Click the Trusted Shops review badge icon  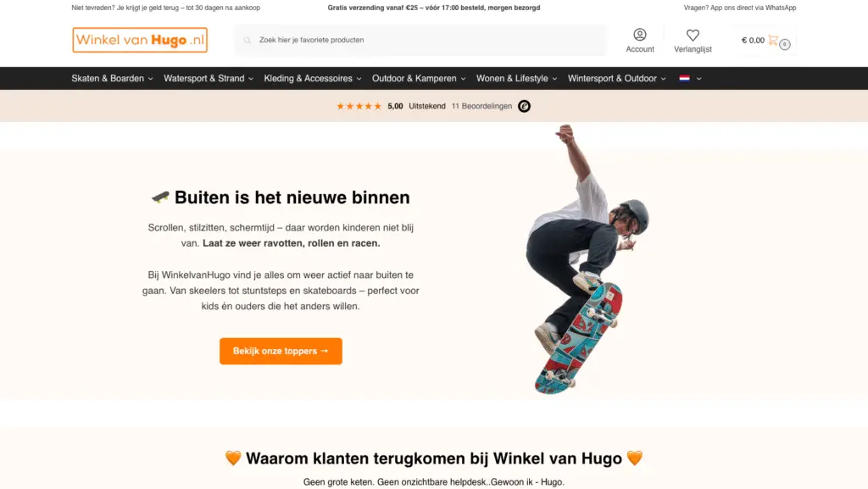pyautogui.click(x=524, y=106)
